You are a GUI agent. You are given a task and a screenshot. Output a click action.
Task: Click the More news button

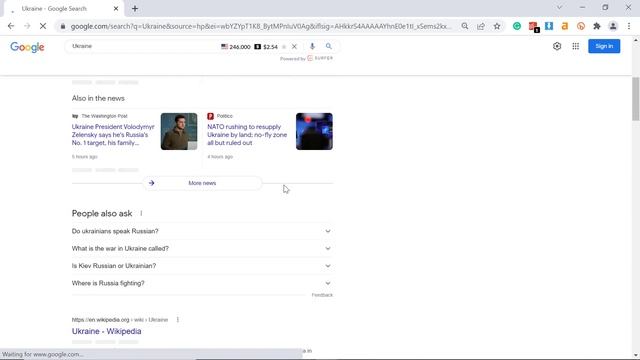click(202, 183)
